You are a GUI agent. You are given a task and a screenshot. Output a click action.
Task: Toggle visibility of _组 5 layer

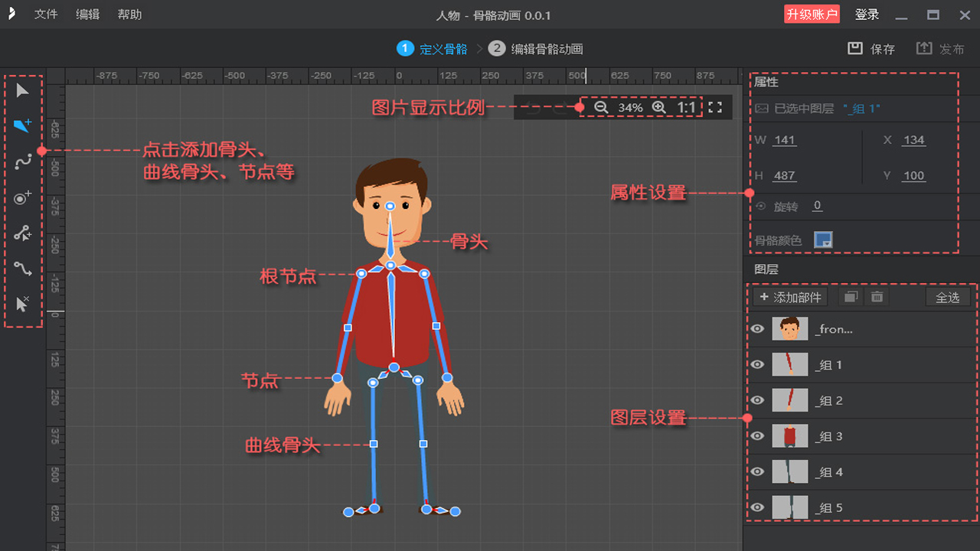[x=757, y=507]
